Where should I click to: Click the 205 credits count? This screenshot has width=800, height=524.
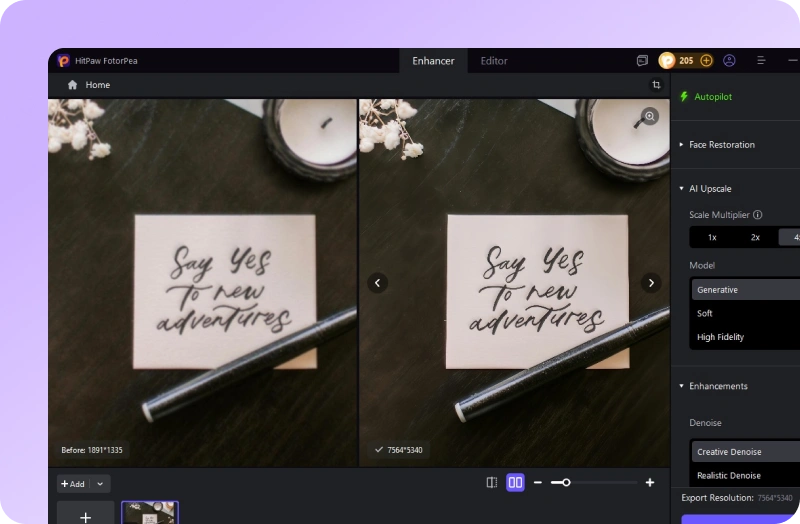pos(686,61)
